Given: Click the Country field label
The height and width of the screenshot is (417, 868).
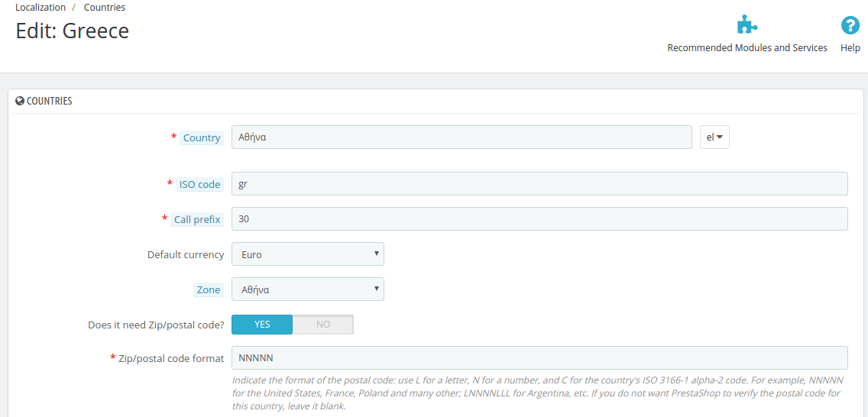Looking at the screenshot, I should click(202, 138).
